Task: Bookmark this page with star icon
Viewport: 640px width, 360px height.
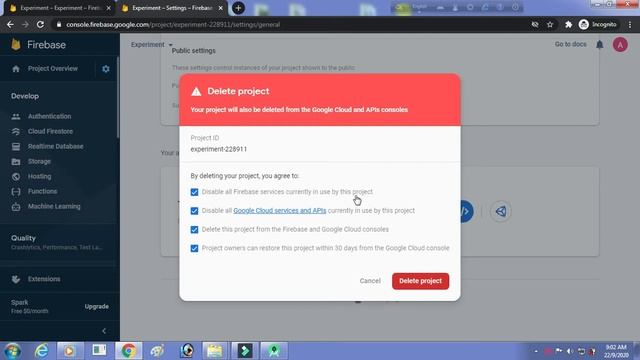Action: (x=550, y=24)
